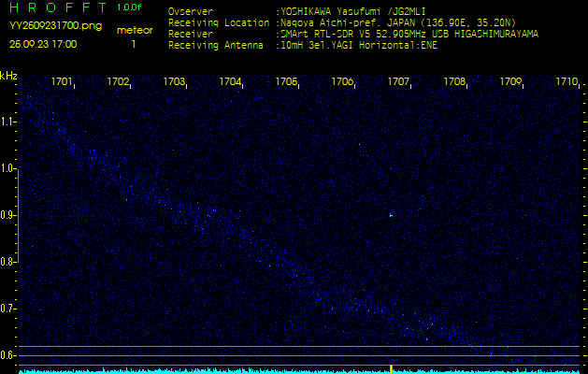Select the 1.1 kHz frequency label
Screen dimensions: 588x374
pyautogui.click(x=8, y=122)
